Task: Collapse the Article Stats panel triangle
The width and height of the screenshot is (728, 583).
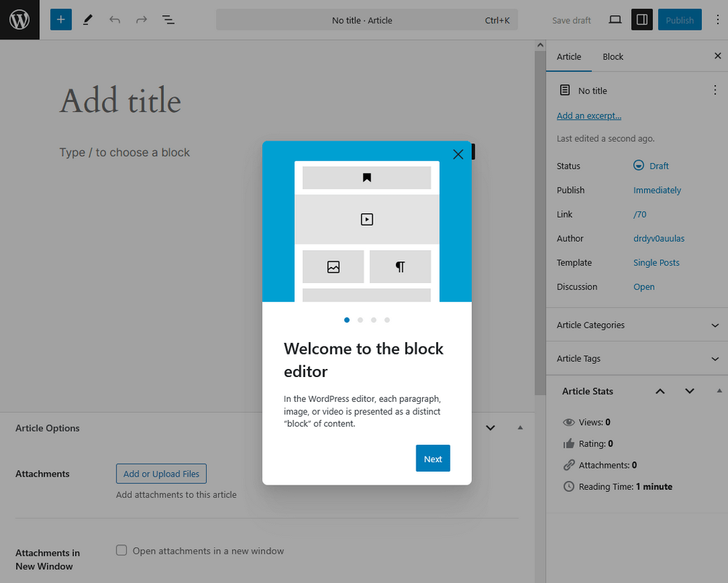Action: pos(719,391)
